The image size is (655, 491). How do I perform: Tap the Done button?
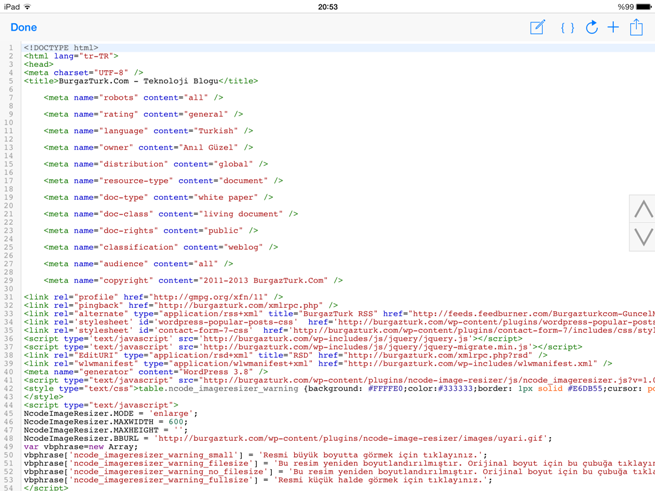click(x=23, y=28)
